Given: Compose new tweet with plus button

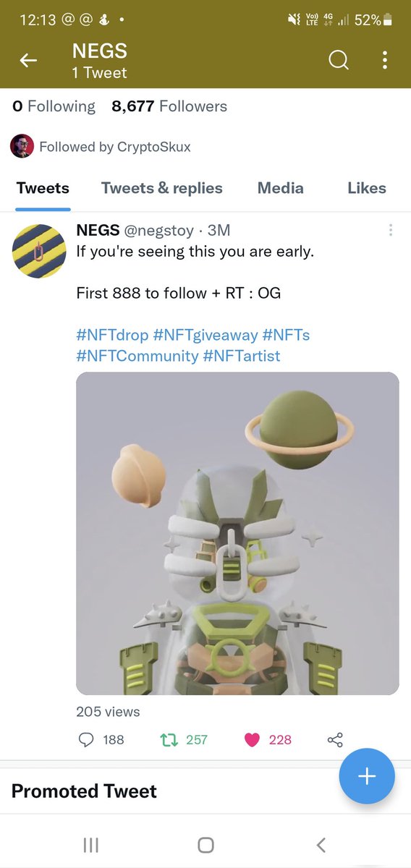Looking at the screenshot, I should 367,776.
